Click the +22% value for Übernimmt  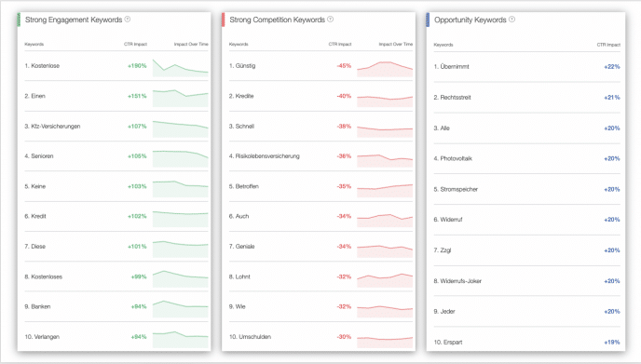coord(612,67)
